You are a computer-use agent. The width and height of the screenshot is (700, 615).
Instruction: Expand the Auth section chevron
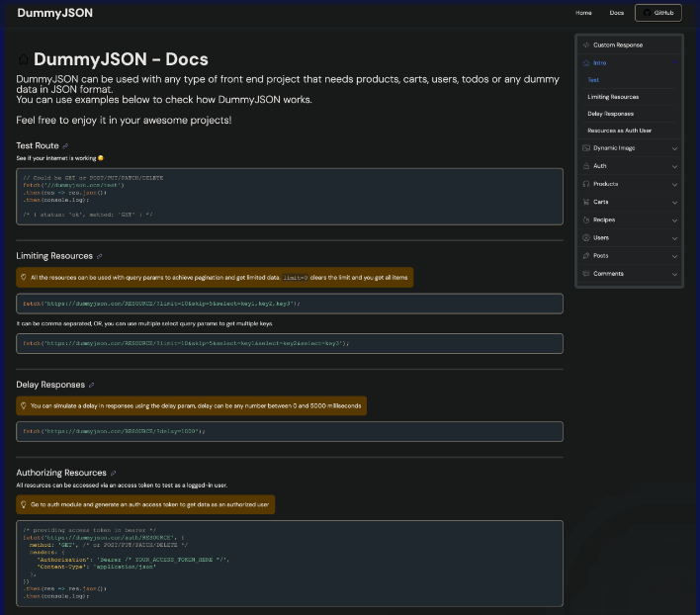pos(674,166)
